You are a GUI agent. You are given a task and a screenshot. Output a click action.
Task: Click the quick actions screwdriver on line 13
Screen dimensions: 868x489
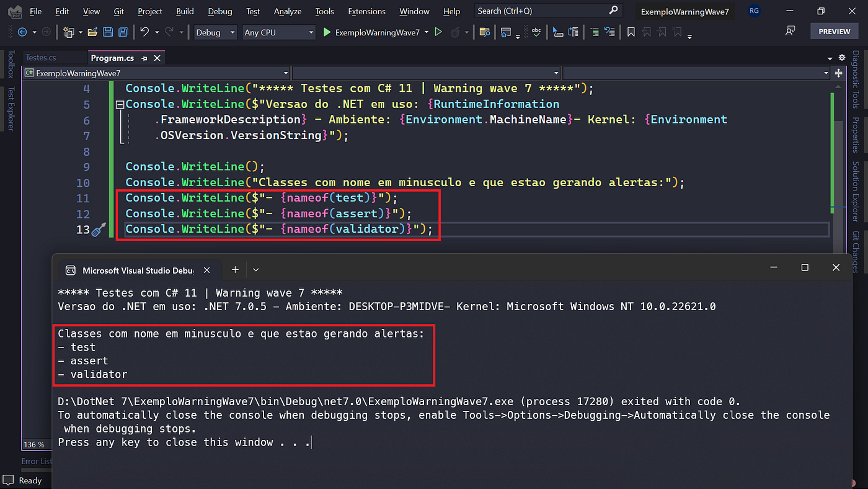tap(99, 230)
